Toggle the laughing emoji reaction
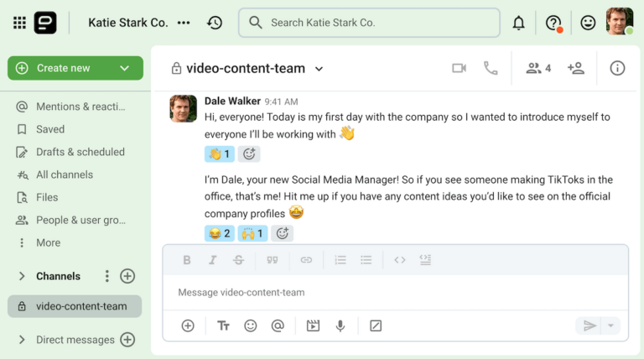 click(219, 233)
